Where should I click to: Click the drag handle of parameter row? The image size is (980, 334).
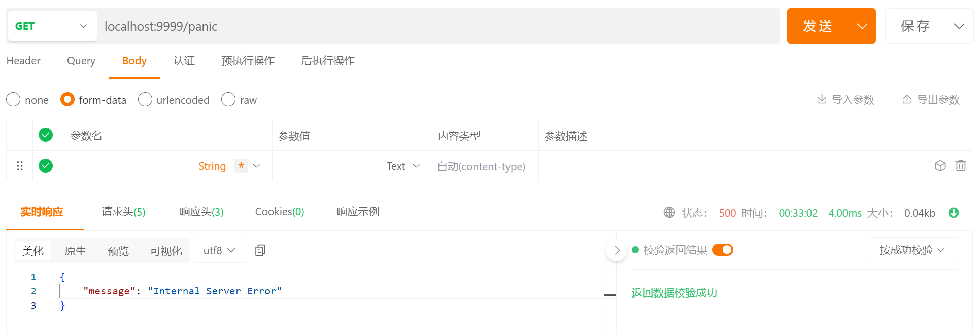(x=20, y=166)
